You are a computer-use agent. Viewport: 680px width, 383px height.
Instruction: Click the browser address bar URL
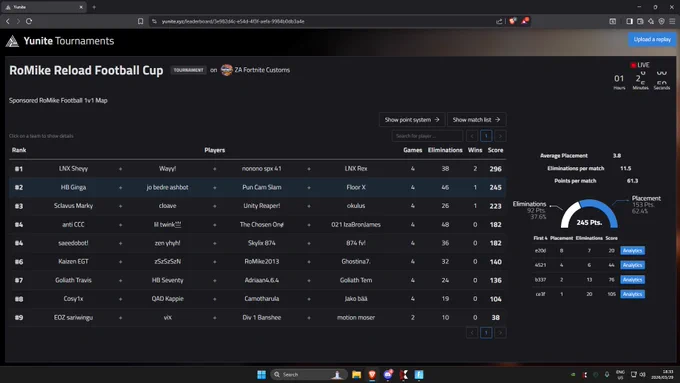pos(233,21)
